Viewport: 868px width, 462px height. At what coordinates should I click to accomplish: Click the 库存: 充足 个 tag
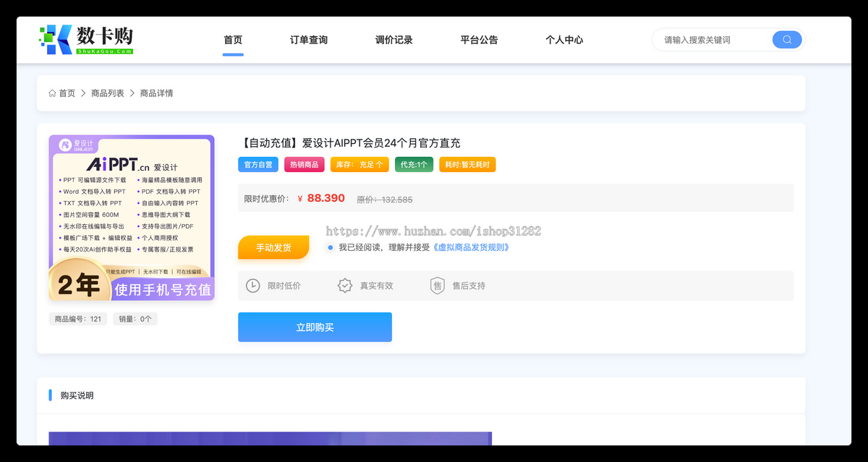(359, 165)
